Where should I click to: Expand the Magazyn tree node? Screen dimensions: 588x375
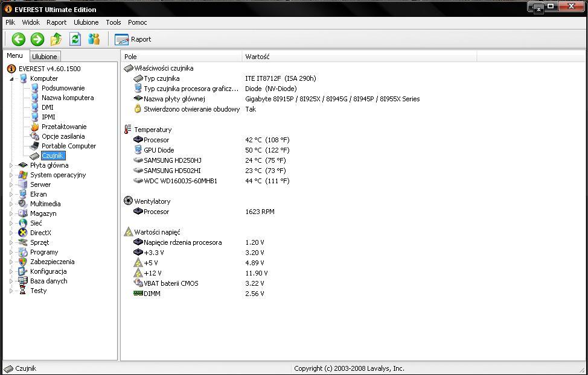(11, 213)
